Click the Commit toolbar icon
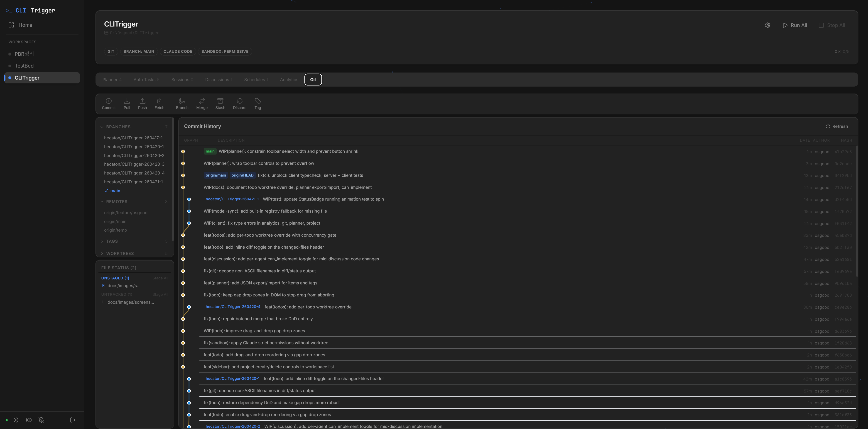The width and height of the screenshot is (868, 429). pyautogui.click(x=108, y=104)
